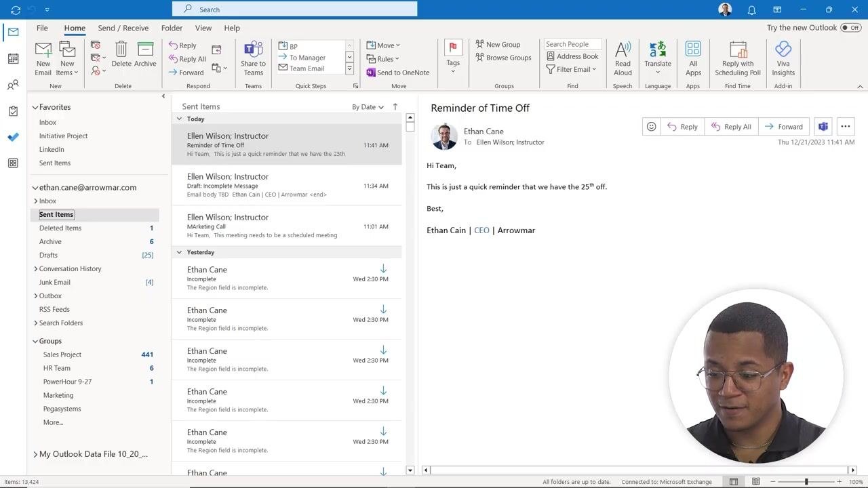Open the Tasks clipboard icon in sidebar

point(13,111)
